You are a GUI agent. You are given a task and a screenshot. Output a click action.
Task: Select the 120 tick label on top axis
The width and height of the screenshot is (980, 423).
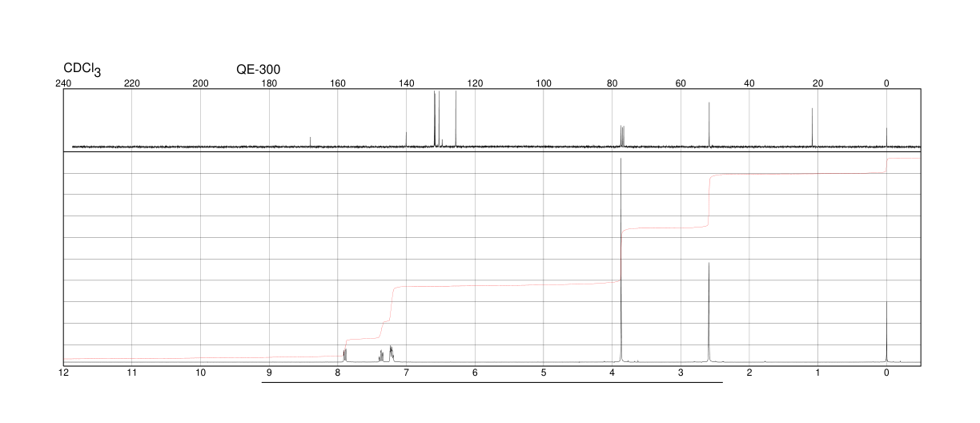475,83
